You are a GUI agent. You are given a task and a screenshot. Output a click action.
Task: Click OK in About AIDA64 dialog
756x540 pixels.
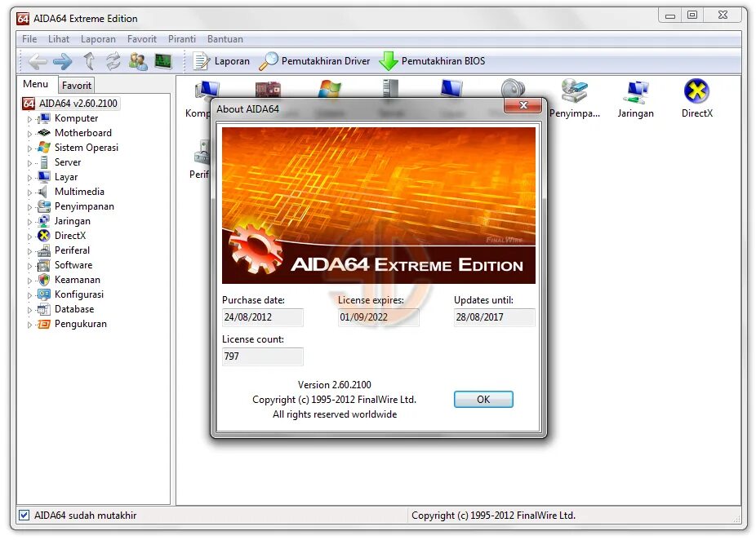pos(483,400)
